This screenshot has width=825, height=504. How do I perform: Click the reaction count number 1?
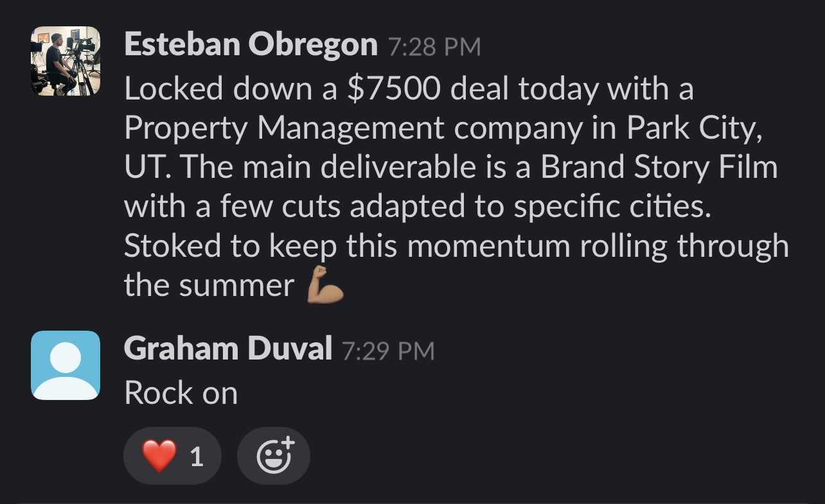197,456
